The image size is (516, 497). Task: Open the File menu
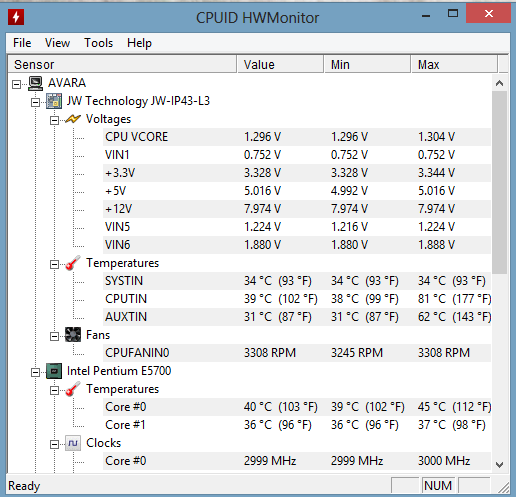coord(22,43)
